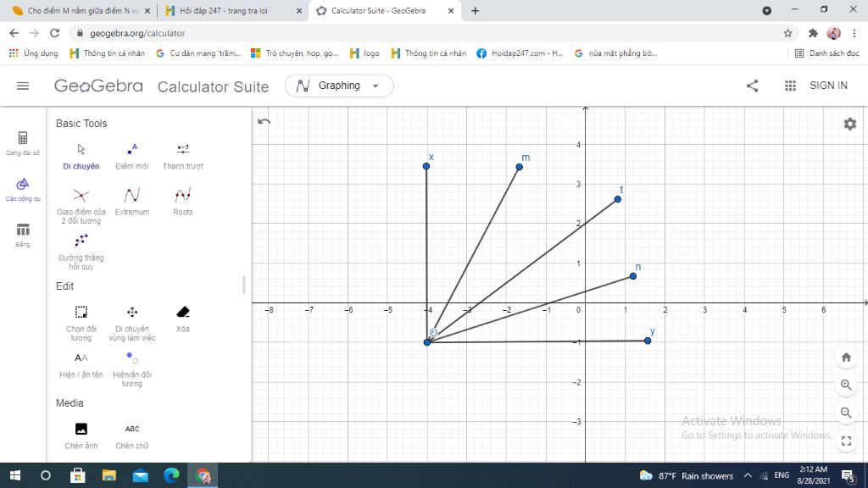Open Chrome three-dot menu
Image resolution: width=868 pixels, height=488 pixels.
click(854, 33)
